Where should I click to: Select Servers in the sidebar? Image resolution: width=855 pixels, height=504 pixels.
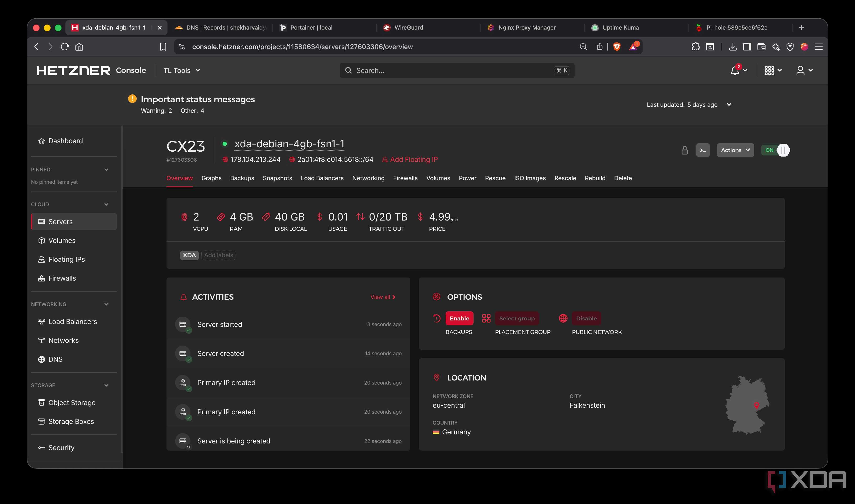(x=74, y=221)
